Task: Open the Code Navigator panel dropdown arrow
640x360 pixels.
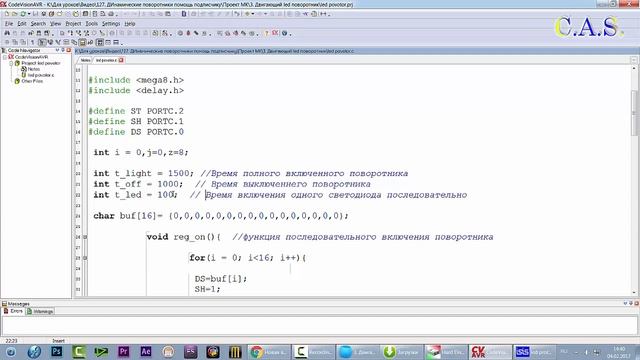Action: click(x=57, y=50)
